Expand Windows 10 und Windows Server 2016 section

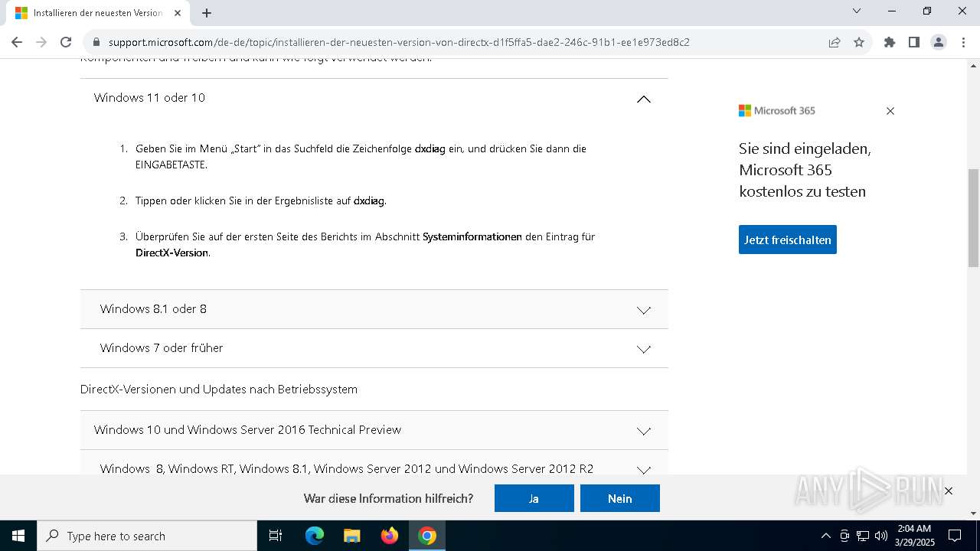pyautogui.click(x=374, y=430)
